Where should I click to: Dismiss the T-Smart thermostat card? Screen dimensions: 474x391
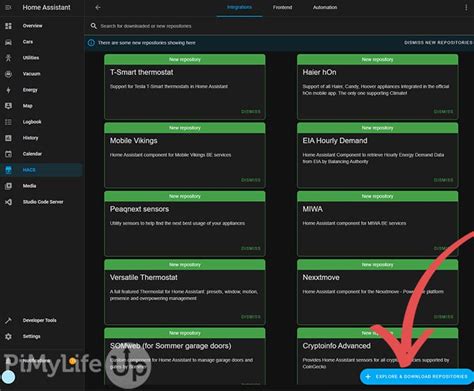pyautogui.click(x=251, y=112)
